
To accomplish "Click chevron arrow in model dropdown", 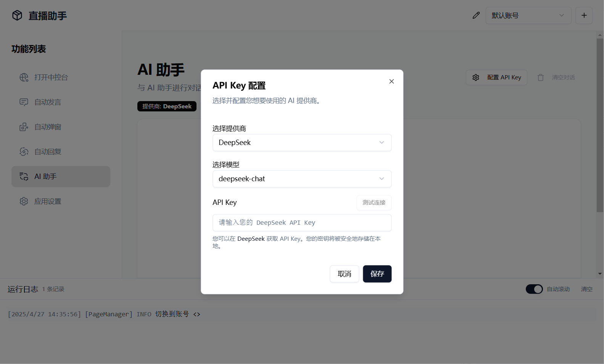I will [382, 179].
